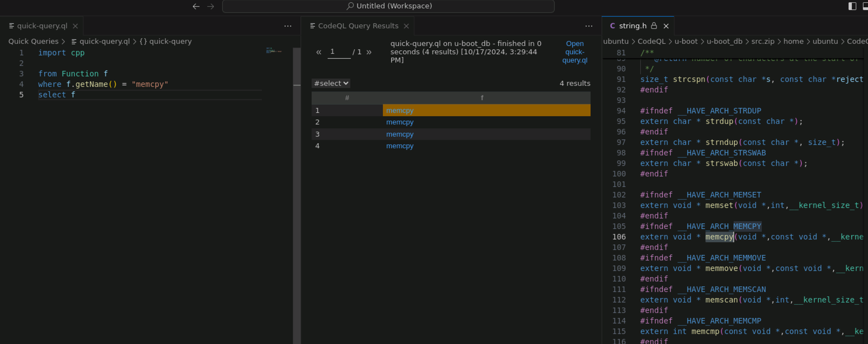Toggle the primary side bar layout icon
Viewport: 868px width, 344px height.
point(853,6)
